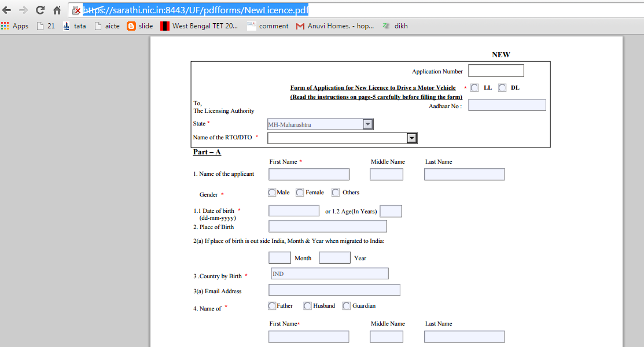Click the Email Address field
This screenshot has width=644, height=347.
pos(334,290)
